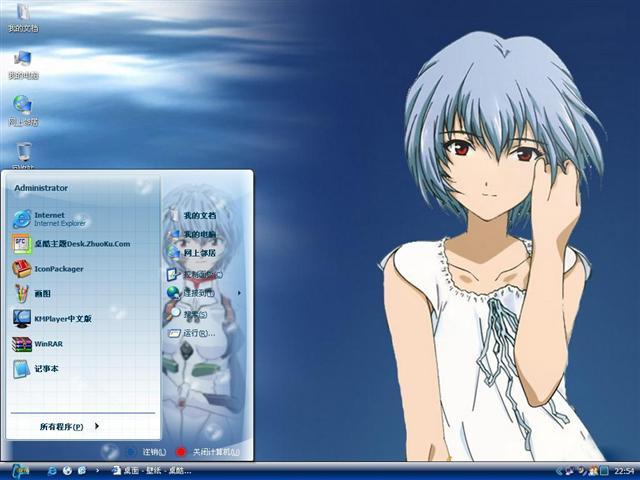
Task: Click the Start button on the taskbar
Action: pyautogui.click(x=20, y=471)
